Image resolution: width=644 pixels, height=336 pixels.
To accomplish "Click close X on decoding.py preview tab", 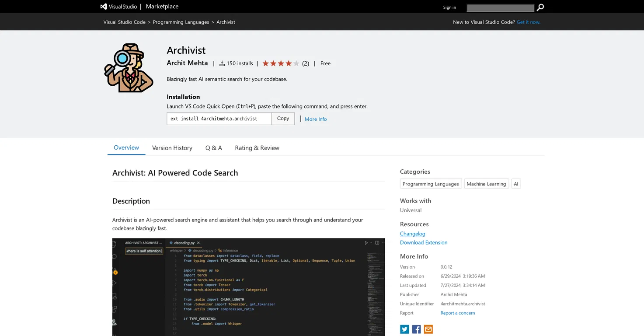I will coord(198,243).
